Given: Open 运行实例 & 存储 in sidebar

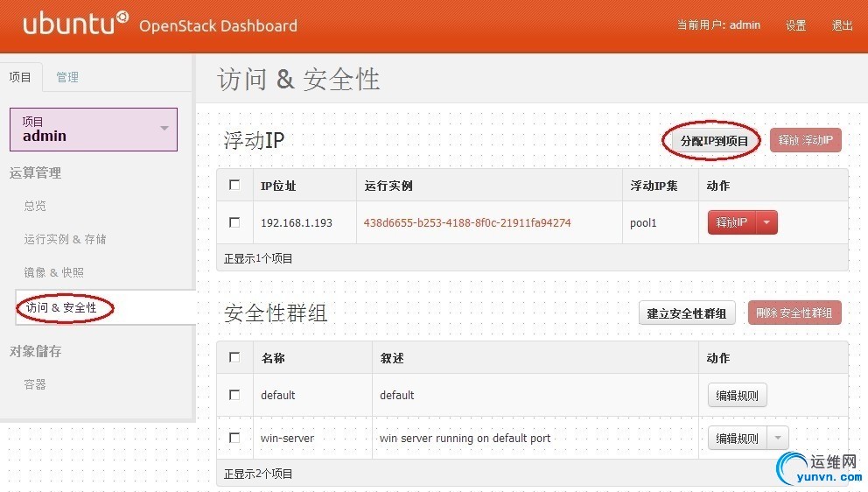Looking at the screenshot, I should click(65, 239).
